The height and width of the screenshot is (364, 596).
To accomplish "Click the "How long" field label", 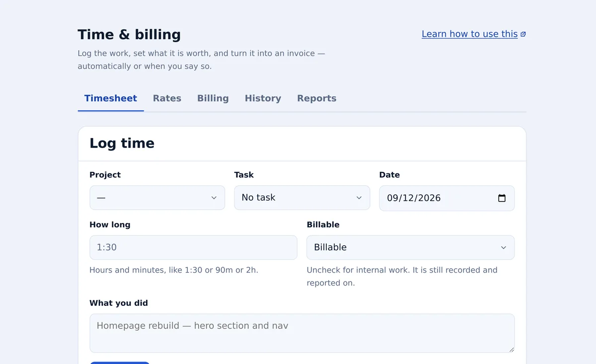I will (110, 224).
